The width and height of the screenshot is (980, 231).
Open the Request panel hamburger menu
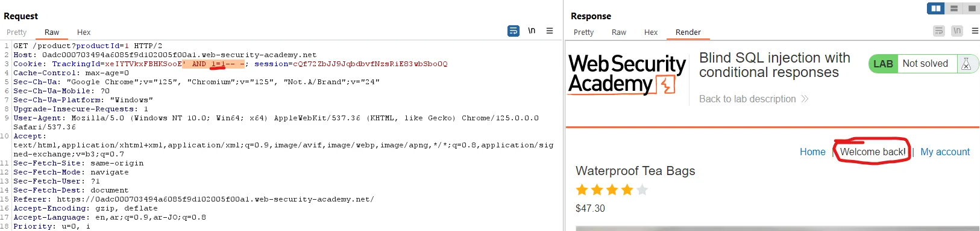pyautogui.click(x=550, y=31)
